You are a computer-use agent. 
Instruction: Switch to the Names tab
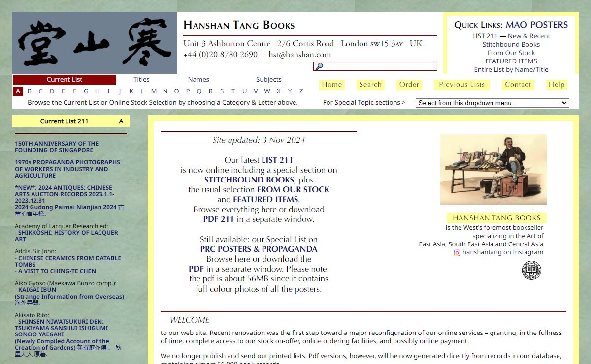(x=198, y=80)
